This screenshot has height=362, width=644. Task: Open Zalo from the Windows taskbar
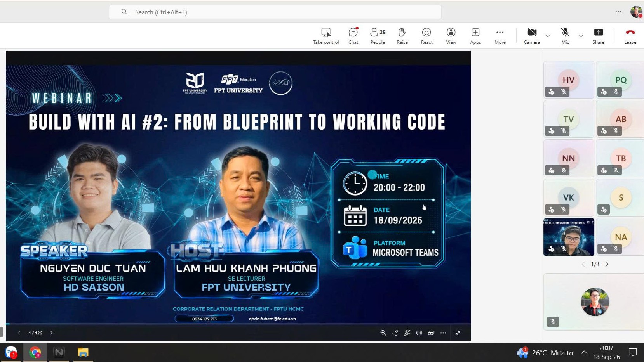pos(11,352)
